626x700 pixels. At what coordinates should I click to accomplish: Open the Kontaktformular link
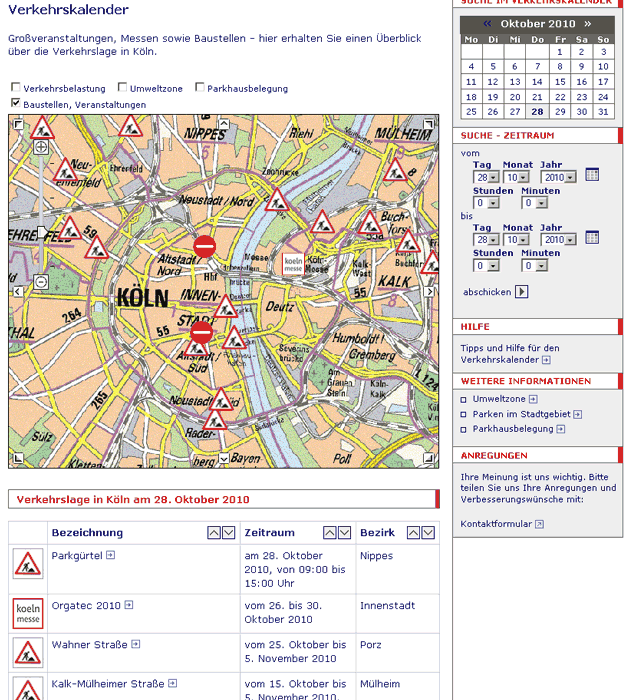(x=501, y=524)
